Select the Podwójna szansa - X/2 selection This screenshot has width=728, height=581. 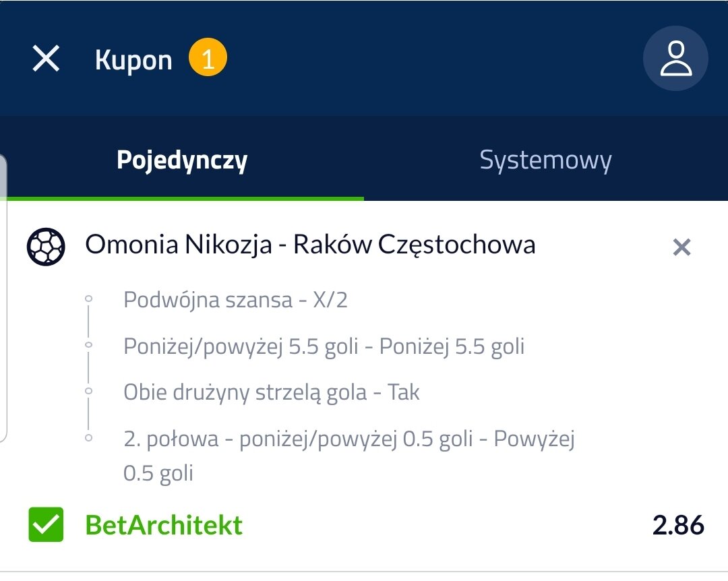pos(235,300)
